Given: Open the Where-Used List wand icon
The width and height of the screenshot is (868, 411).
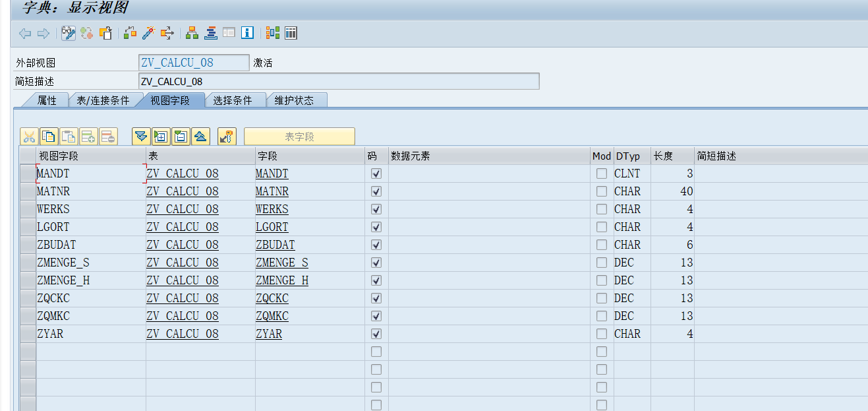Looking at the screenshot, I should (146, 32).
